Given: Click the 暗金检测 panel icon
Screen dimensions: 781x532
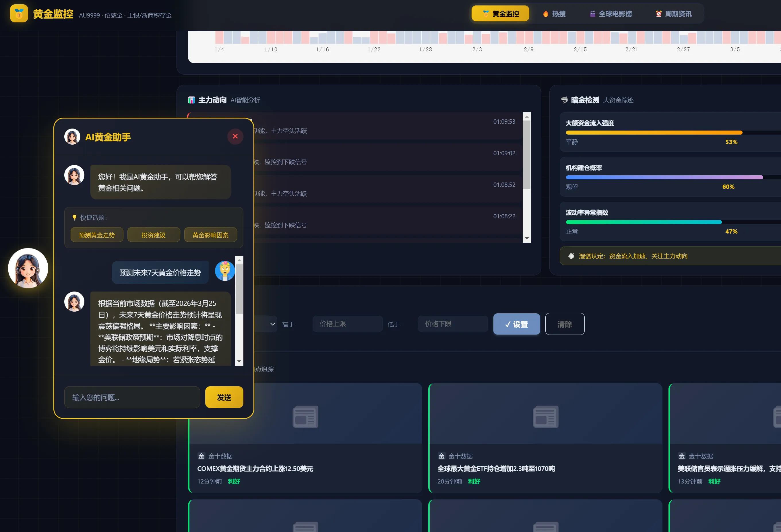Looking at the screenshot, I should click(564, 100).
